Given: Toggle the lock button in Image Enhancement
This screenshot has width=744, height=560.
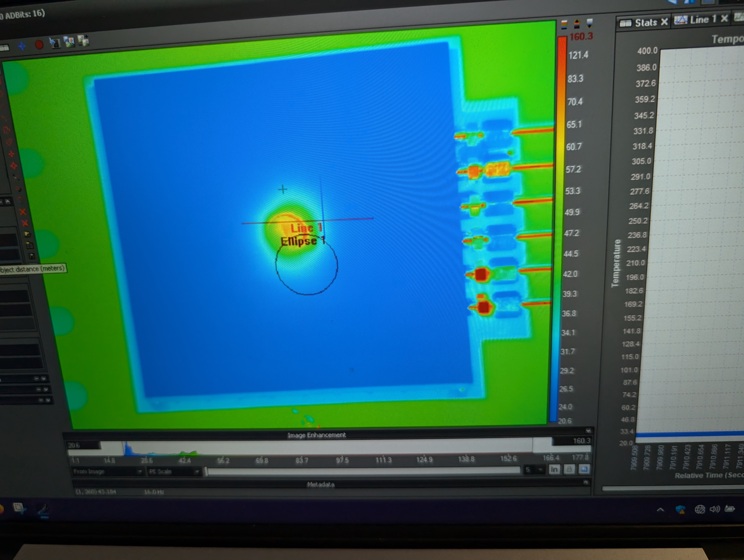Looking at the screenshot, I should (x=569, y=469).
